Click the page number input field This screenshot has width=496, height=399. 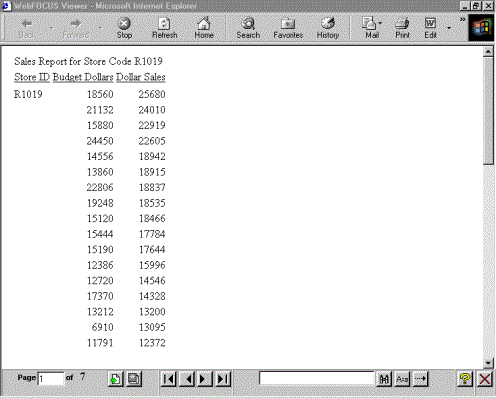[x=51, y=379]
